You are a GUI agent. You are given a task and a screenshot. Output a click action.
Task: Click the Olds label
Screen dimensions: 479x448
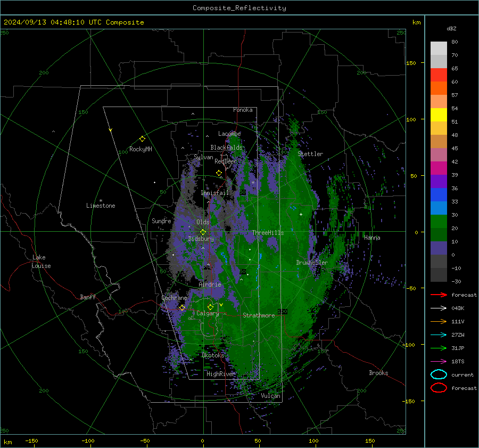[x=203, y=222]
